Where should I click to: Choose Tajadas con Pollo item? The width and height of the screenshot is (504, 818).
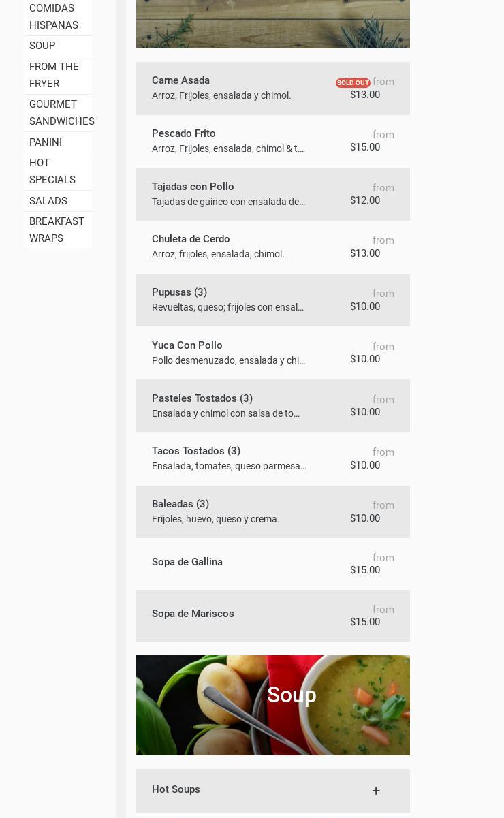[x=272, y=194]
